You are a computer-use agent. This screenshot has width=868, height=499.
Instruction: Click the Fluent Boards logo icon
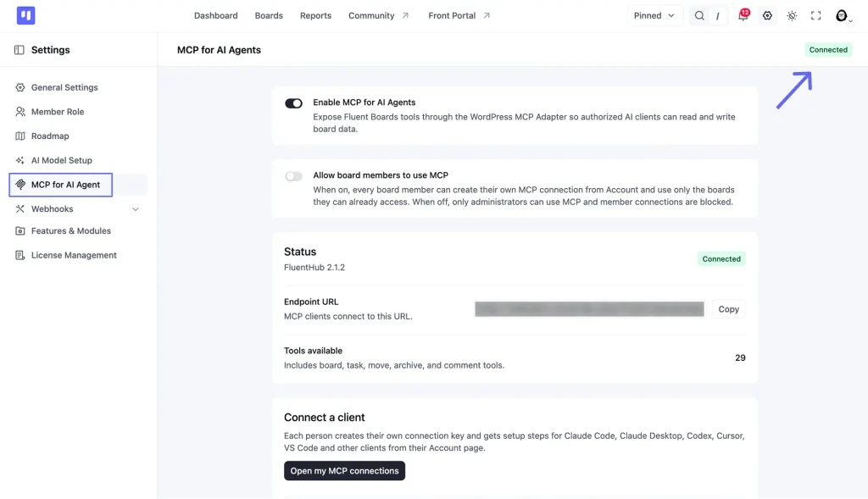pyautogui.click(x=25, y=15)
